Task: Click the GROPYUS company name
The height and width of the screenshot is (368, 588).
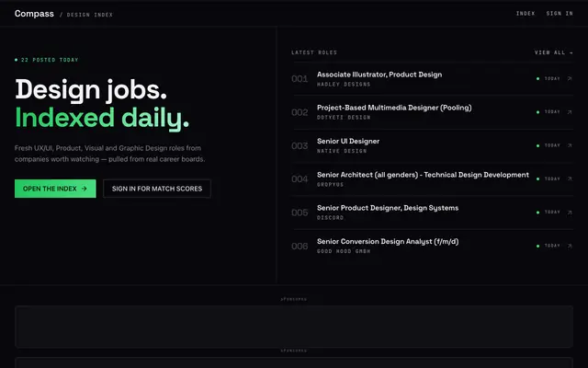Action: pyautogui.click(x=330, y=184)
